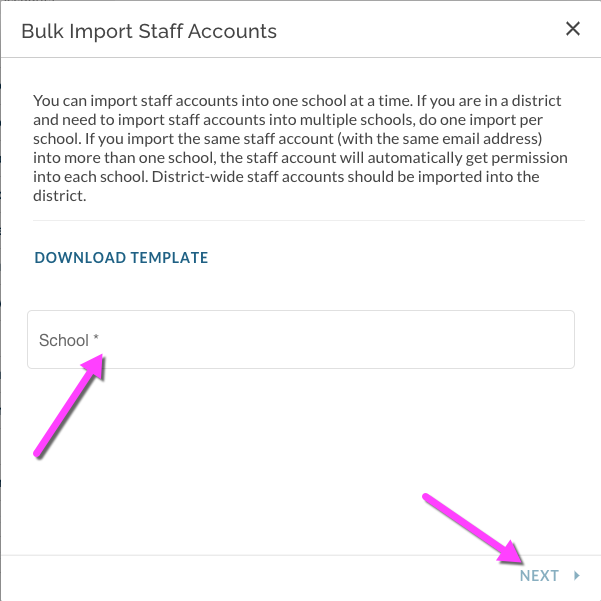This screenshot has height=601, width=601.
Task: Choose a school from the School field
Action: [301, 340]
